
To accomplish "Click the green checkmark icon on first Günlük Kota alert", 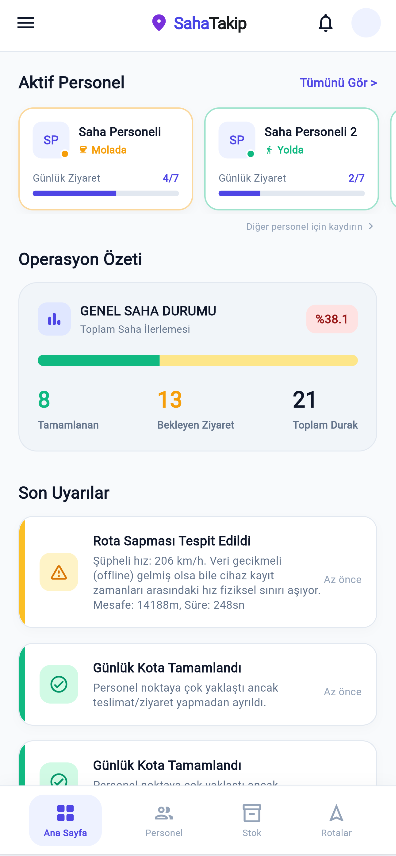I will 59,684.
